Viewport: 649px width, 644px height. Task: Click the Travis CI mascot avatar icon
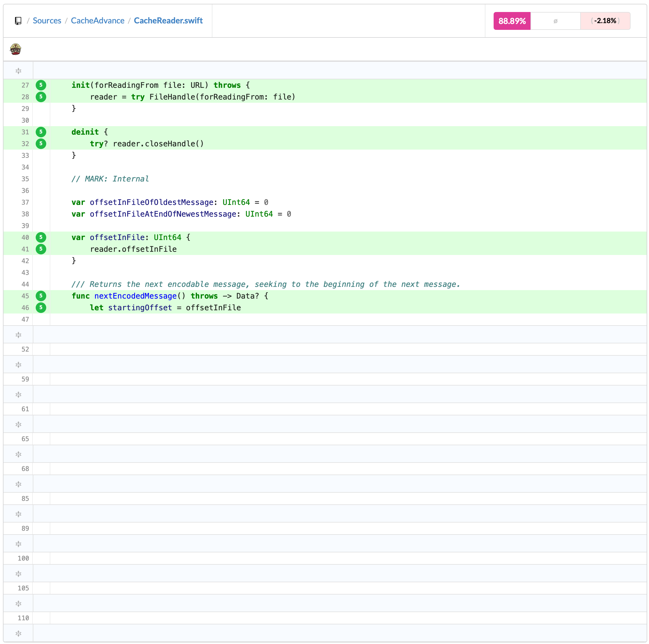tap(16, 49)
